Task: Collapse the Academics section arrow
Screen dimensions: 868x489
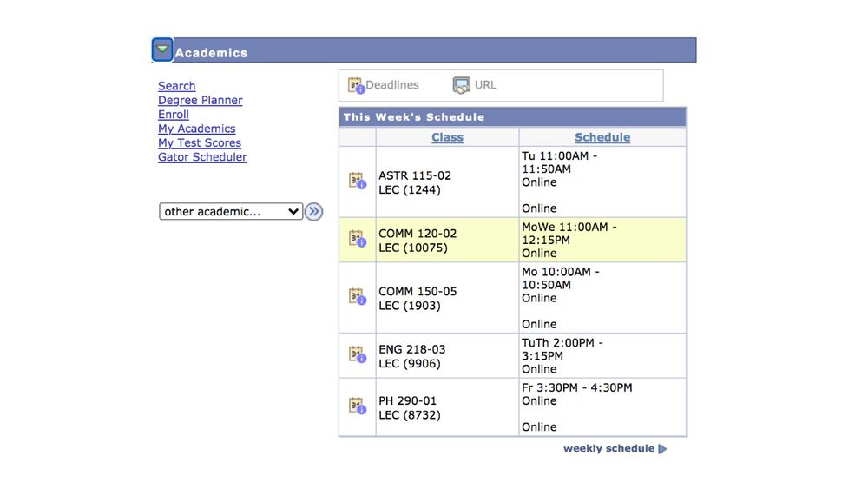Action: (162, 50)
